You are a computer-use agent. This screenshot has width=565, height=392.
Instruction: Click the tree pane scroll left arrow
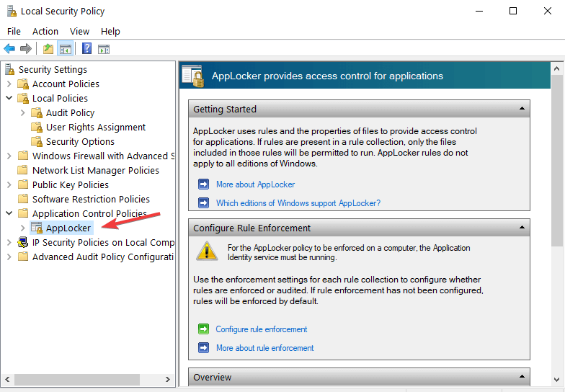pos(7,379)
